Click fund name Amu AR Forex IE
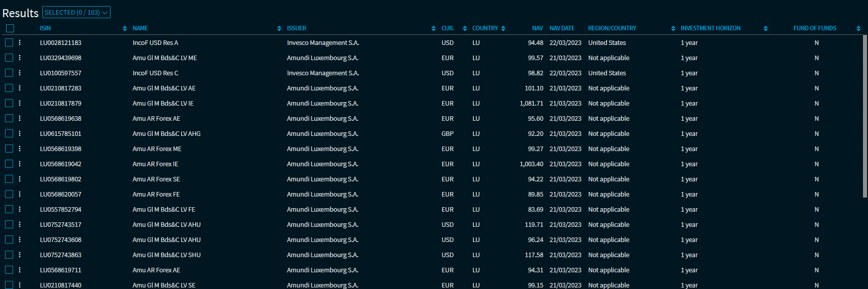868x289 pixels. pyautogui.click(x=155, y=164)
